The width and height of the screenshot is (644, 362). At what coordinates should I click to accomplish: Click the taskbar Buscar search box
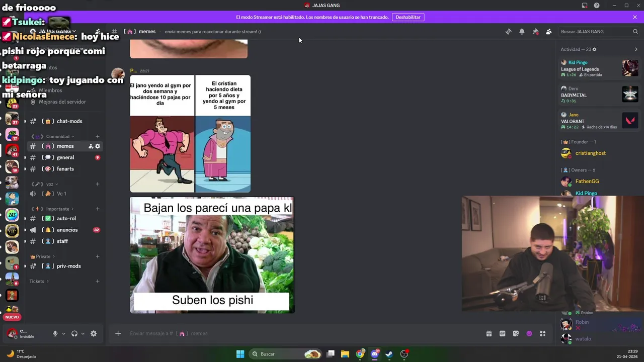pos(286,354)
